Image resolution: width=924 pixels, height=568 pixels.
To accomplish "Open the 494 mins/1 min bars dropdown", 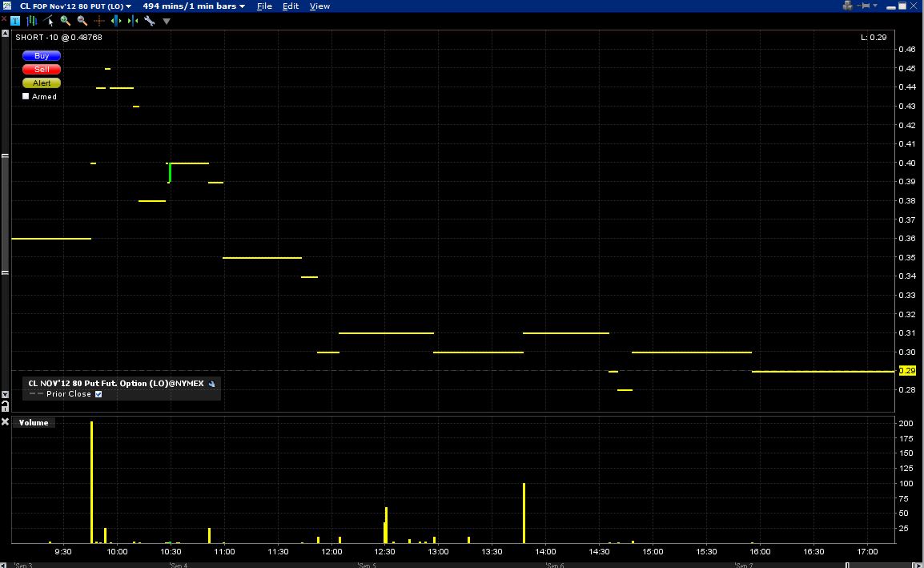I will (x=194, y=6).
